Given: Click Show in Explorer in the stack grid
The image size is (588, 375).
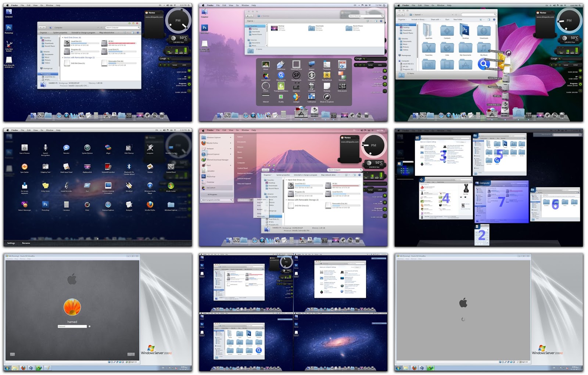Looking at the screenshot, I should point(327,97).
